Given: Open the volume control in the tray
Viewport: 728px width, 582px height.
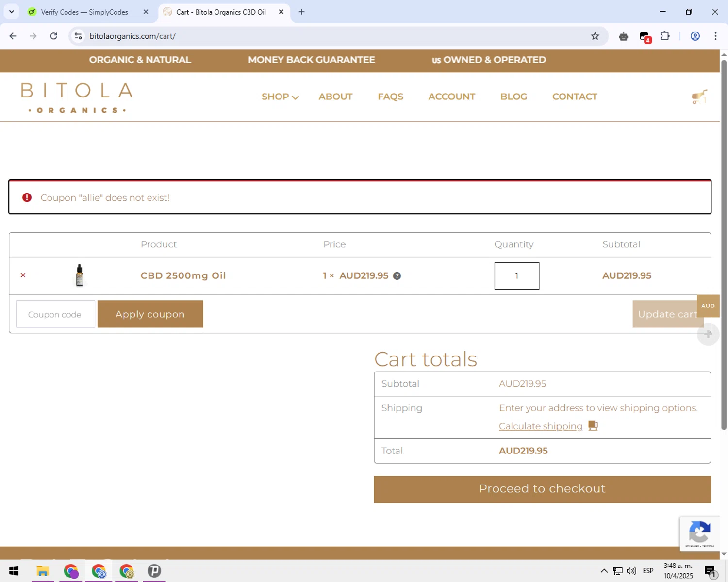Looking at the screenshot, I should coord(631,571).
